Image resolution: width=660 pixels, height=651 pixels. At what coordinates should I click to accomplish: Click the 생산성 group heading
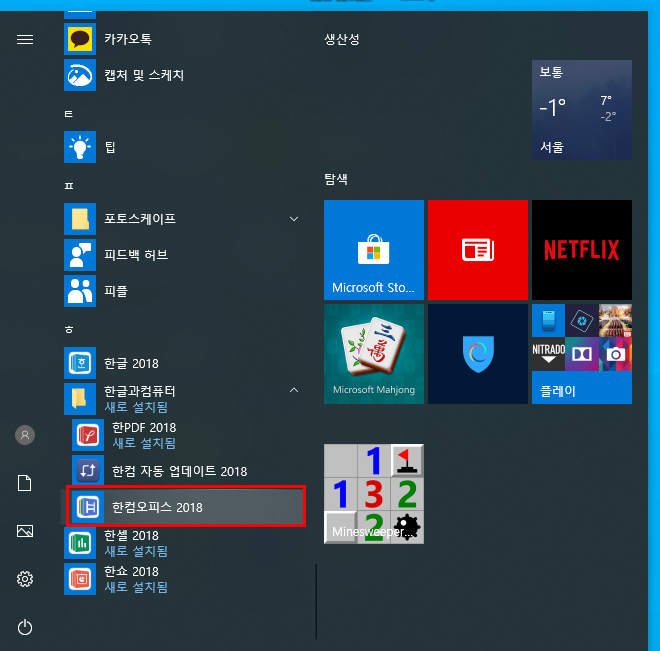tap(342, 40)
